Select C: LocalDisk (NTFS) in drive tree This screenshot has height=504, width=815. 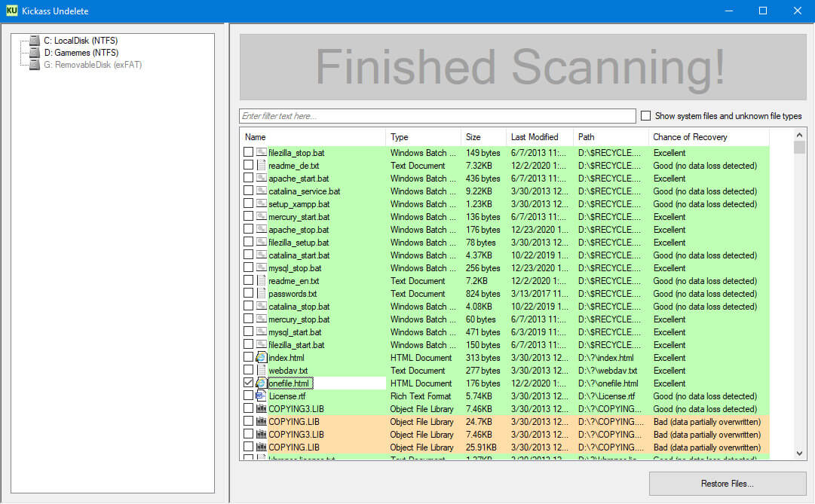coord(81,41)
